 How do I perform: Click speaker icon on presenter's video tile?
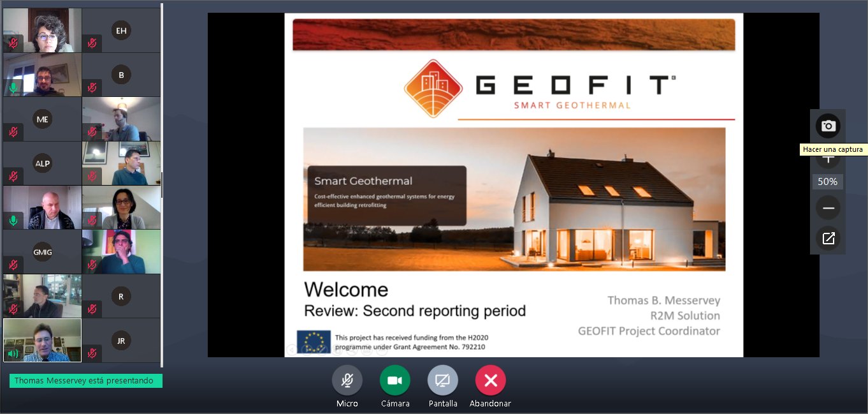tap(13, 353)
